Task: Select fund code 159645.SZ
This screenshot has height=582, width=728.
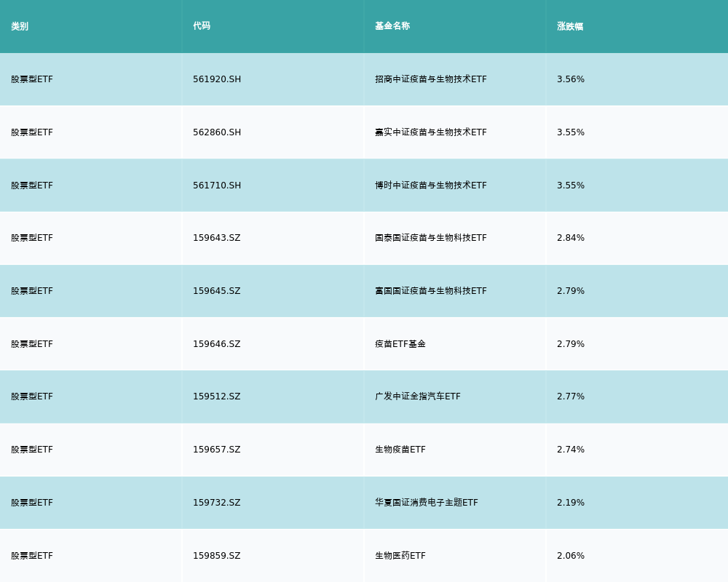Action: click(217, 291)
